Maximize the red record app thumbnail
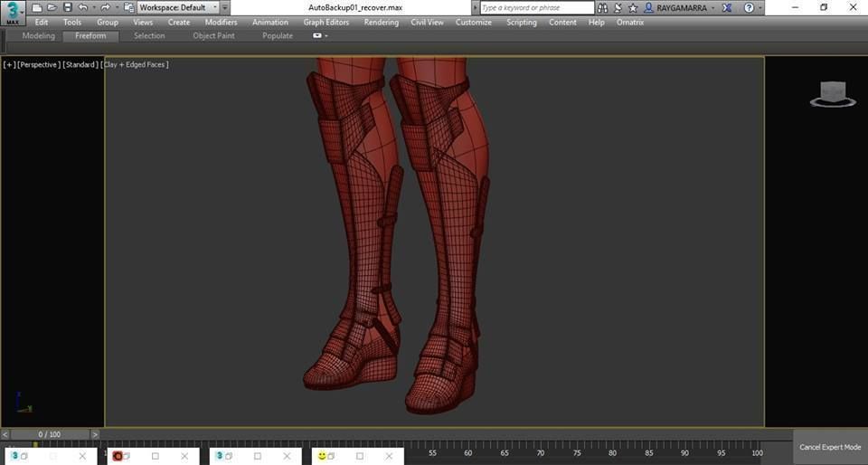 (x=156, y=456)
